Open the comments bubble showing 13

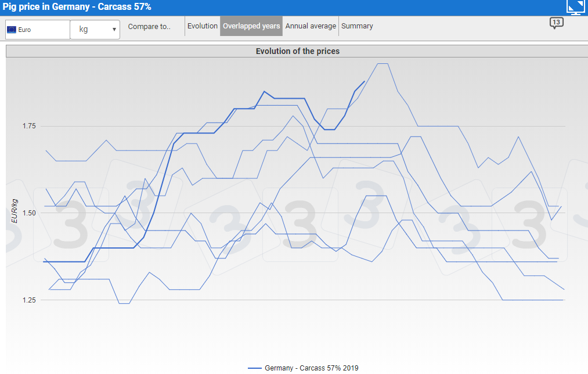pos(556,23)
